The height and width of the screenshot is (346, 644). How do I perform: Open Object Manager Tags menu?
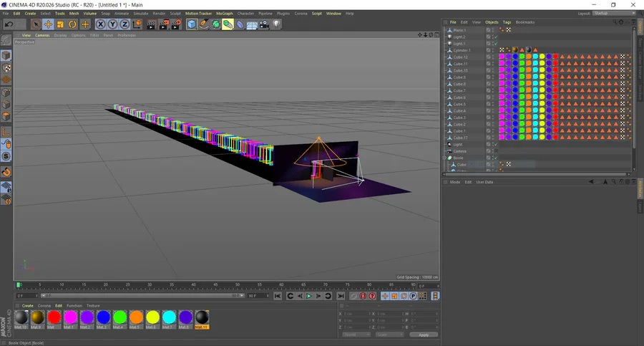pos(507,22)
